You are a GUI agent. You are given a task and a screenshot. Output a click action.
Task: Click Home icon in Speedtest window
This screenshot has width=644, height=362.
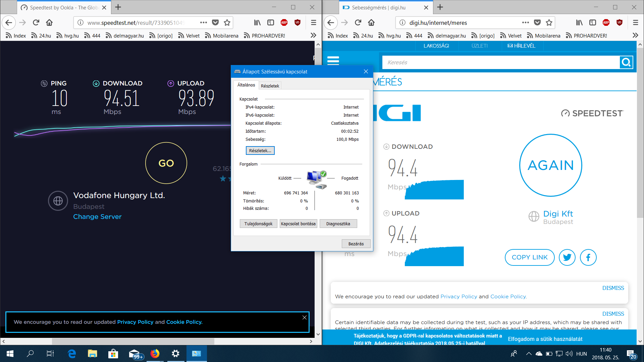pos(49,22)
